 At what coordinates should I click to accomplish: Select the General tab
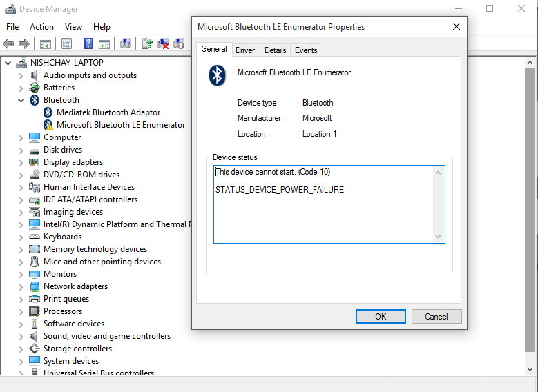214,49
